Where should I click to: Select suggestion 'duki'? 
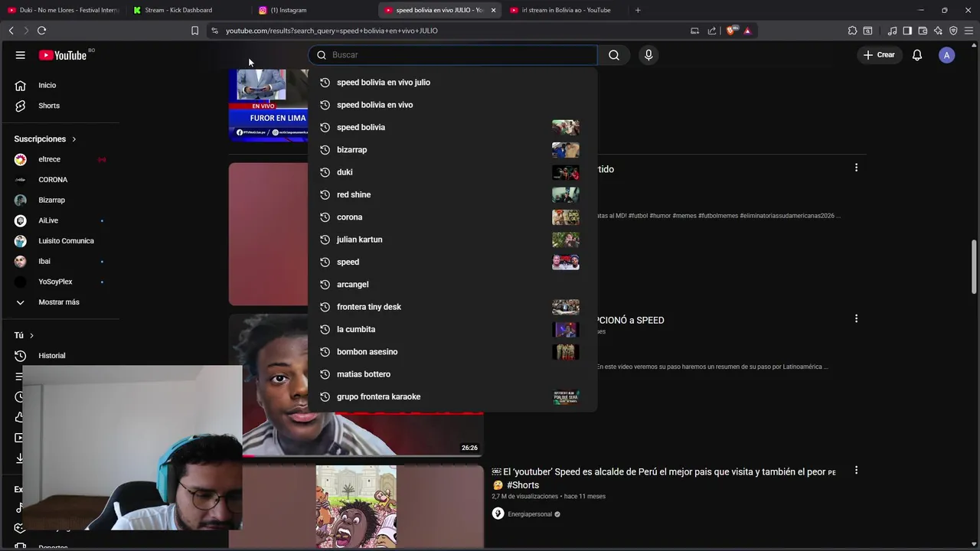pos(452,172)
